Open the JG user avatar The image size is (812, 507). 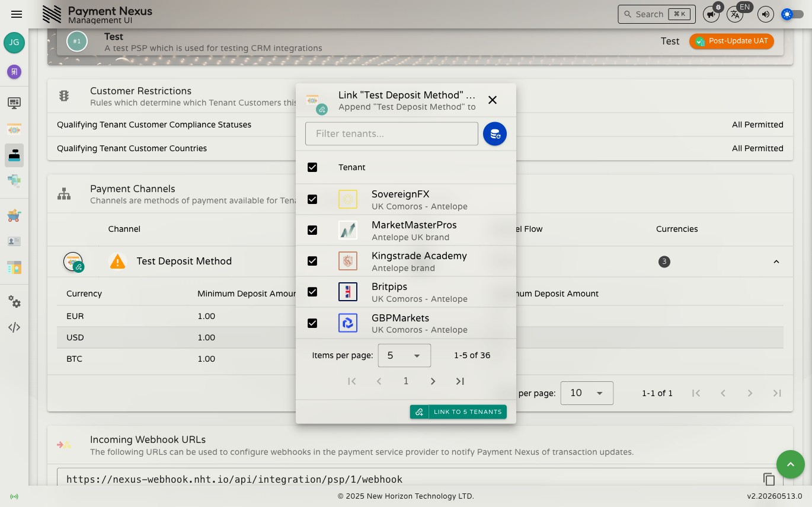pyautogui.click(x=14, y=43)
